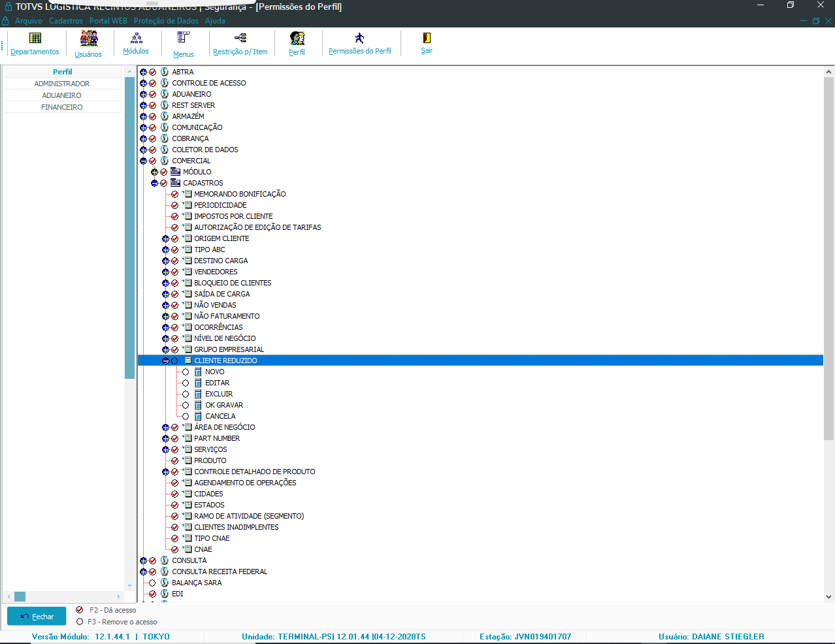Open the Ajuda menu
Image resolution: width=835 pixels, height=644 pixels.
pyautogui.click(x=215, y=21)
